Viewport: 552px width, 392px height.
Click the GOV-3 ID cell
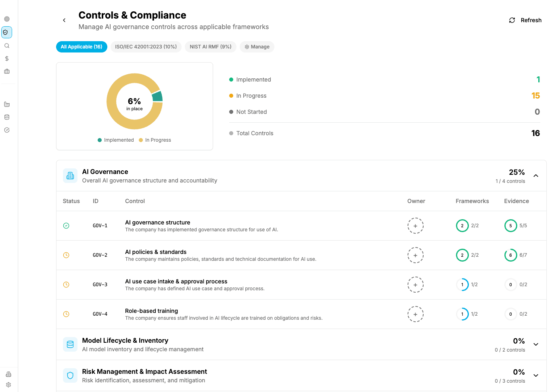pyautogui.click(x=100, y=285)
